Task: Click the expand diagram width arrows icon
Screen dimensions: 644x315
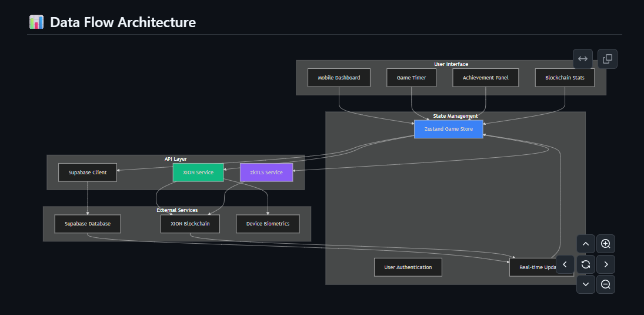Action: (583, 59)
